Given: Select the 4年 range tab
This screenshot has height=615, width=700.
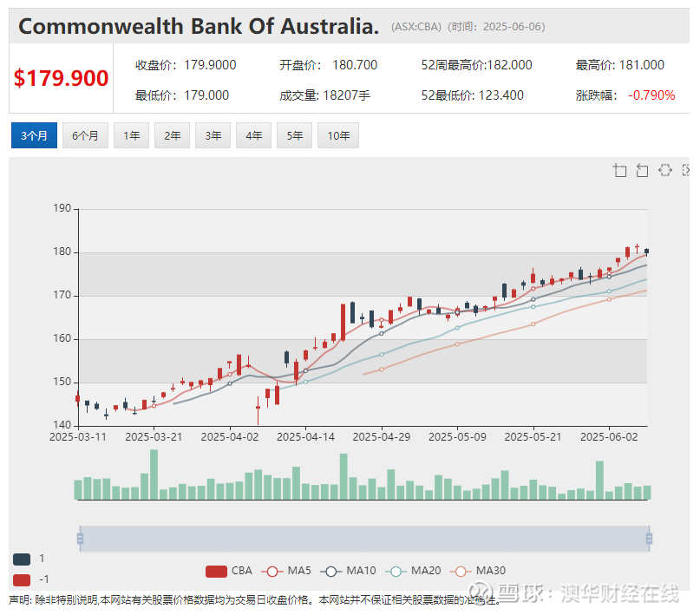Looking at the screenshot, I should tap(253, 135).
